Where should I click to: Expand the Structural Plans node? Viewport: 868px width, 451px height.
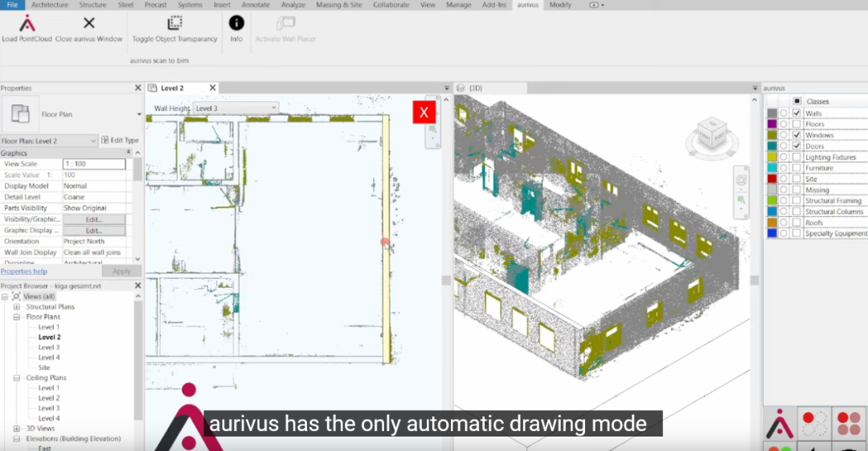(17, 306)
